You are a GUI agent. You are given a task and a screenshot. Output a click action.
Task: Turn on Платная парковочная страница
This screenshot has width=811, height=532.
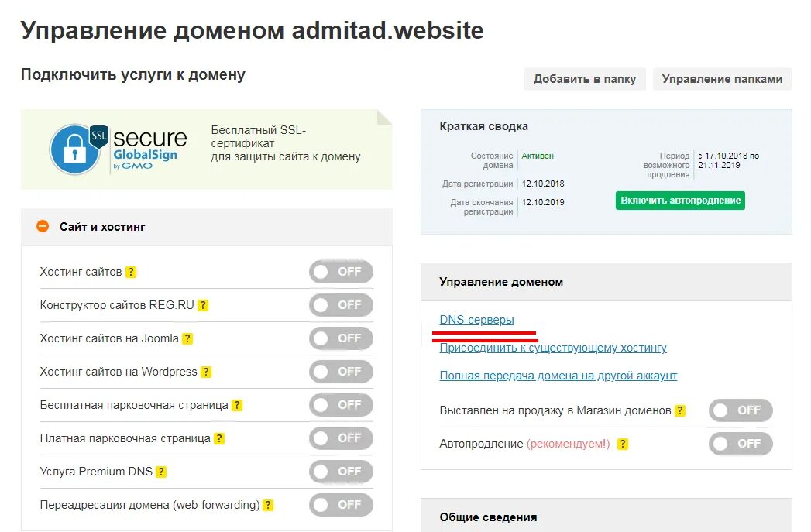click(341, 438)
